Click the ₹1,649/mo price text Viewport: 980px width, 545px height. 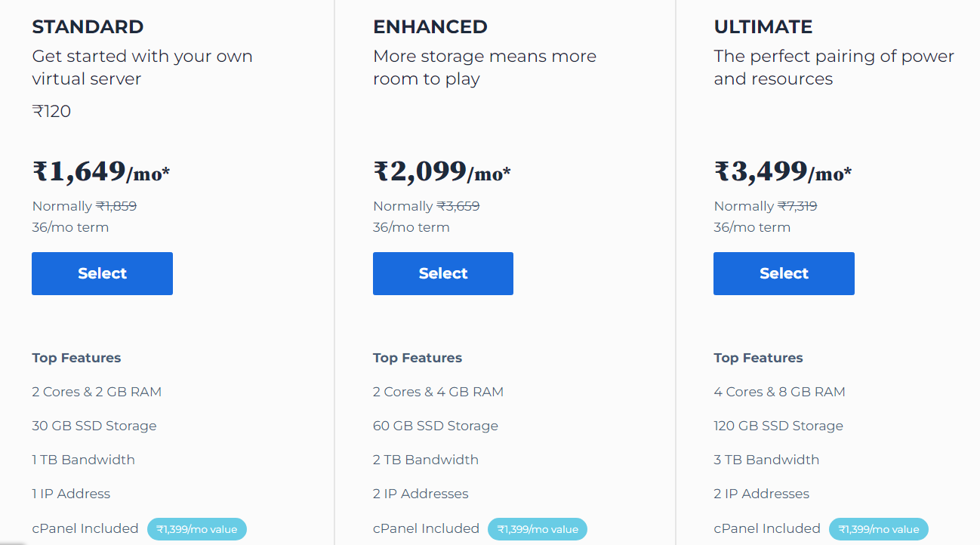click(x=101, y=172)
